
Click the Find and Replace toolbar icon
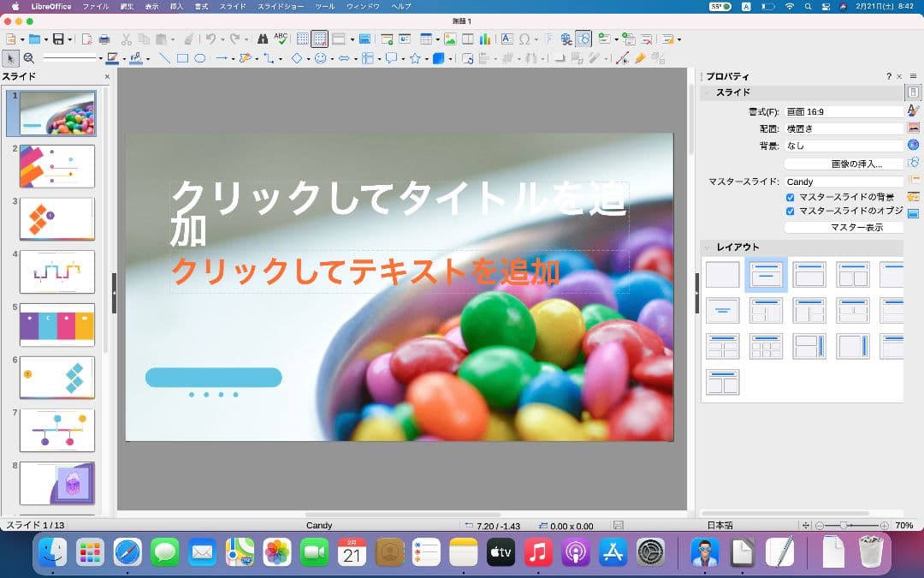click(263, 38)
